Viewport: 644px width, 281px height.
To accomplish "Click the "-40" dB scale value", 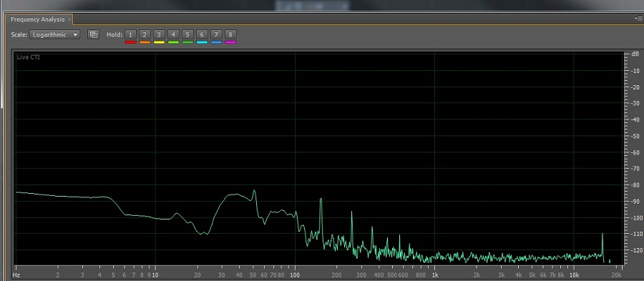I will 635,119.
